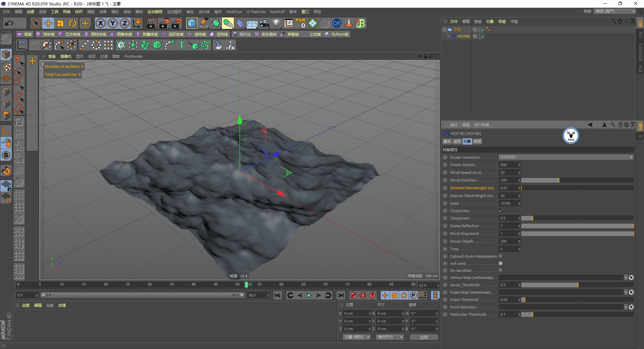Click the 应用 apply button
The image size is (644, 349).
coord(424,337)
